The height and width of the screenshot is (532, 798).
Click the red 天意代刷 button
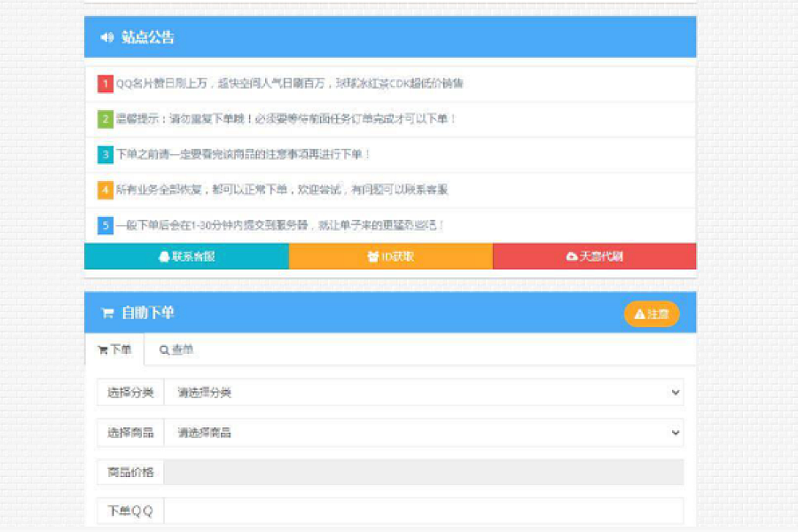tap(594, 256)
